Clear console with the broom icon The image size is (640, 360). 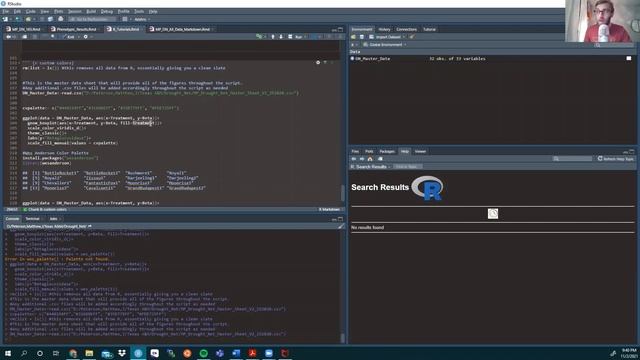point(340,226)
